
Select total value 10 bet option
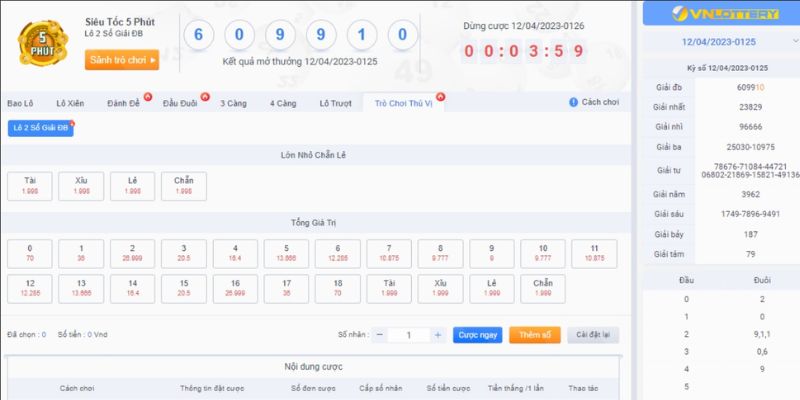pyautogui.click(x=543, y=254)
